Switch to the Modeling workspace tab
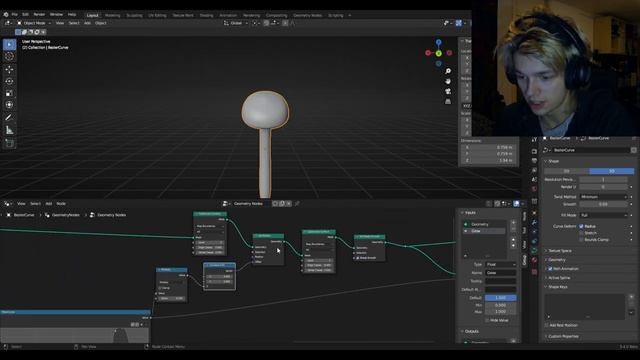640x360 pixels. 113,16
